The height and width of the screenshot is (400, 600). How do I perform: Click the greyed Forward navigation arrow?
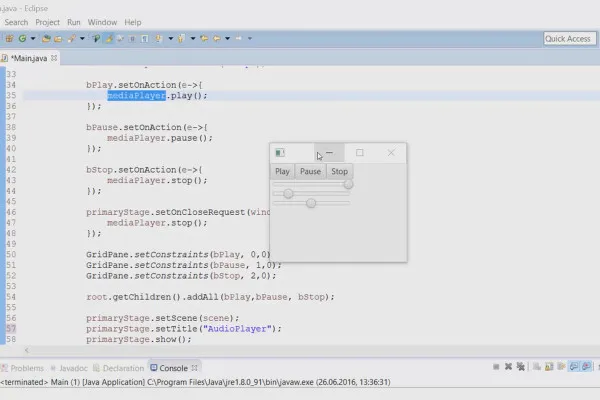click(x=239, y=38)
